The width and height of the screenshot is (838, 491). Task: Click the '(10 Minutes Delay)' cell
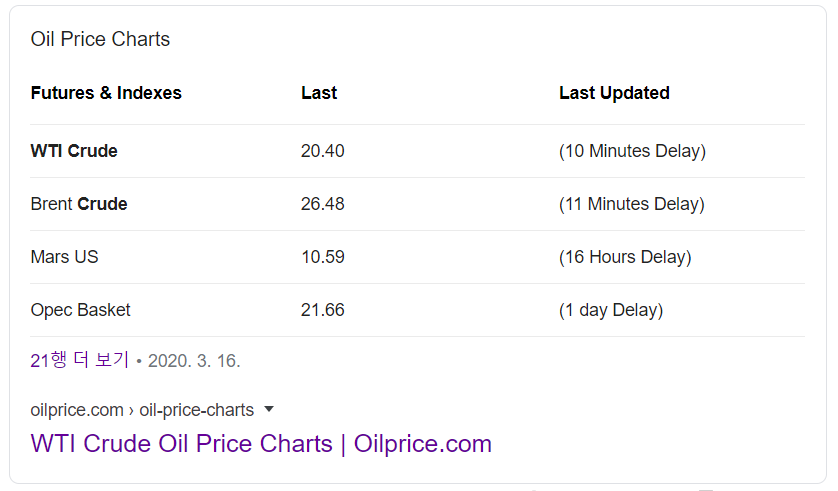pyautogui.click(x=632, y=151)
